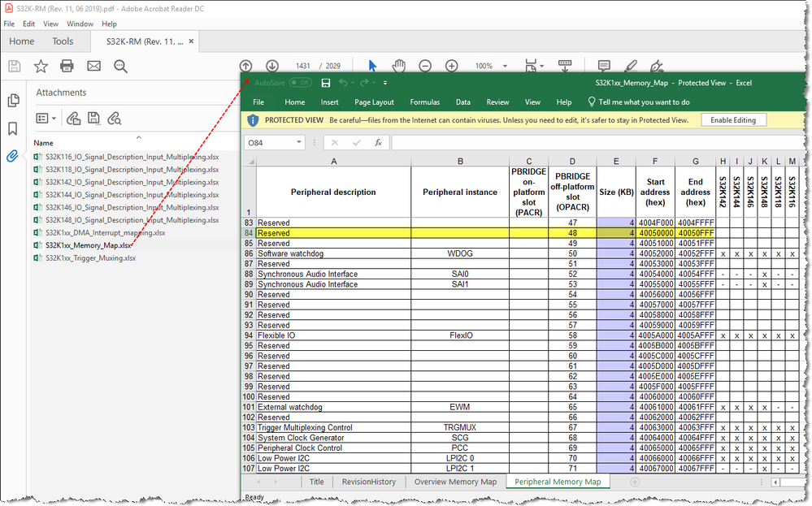Open the Bookmarks panel in sidebar
Viewport: 812px width, 506px height.
(x=13, y=128)
